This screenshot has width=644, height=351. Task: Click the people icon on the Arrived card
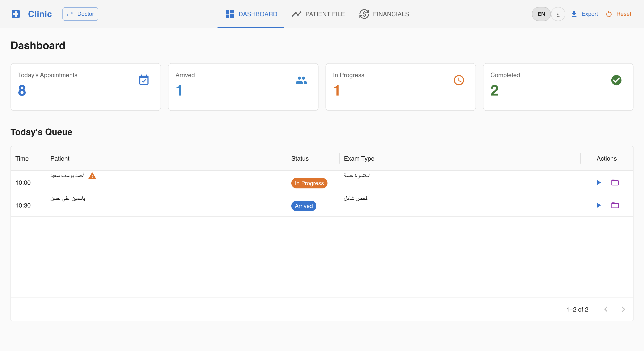(x=301, y=80)
